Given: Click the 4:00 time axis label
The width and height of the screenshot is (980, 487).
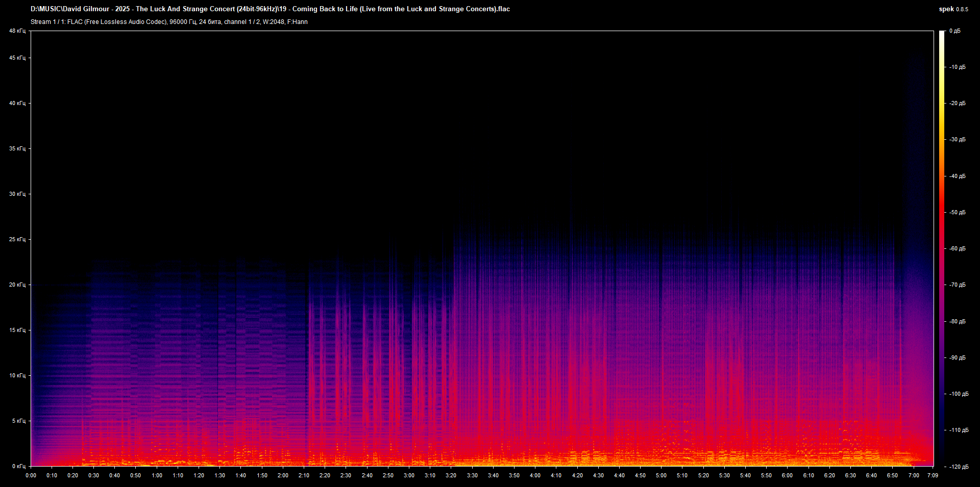Looking at the screenshot, I should pyautogui.click(x=535, y=475).
